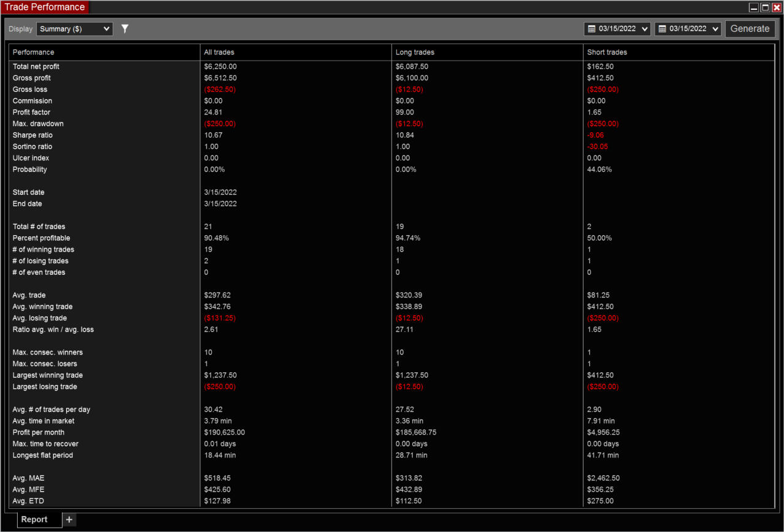Close the Trade Performance window
The image size is (784, 532).
(x=776, y=7)
